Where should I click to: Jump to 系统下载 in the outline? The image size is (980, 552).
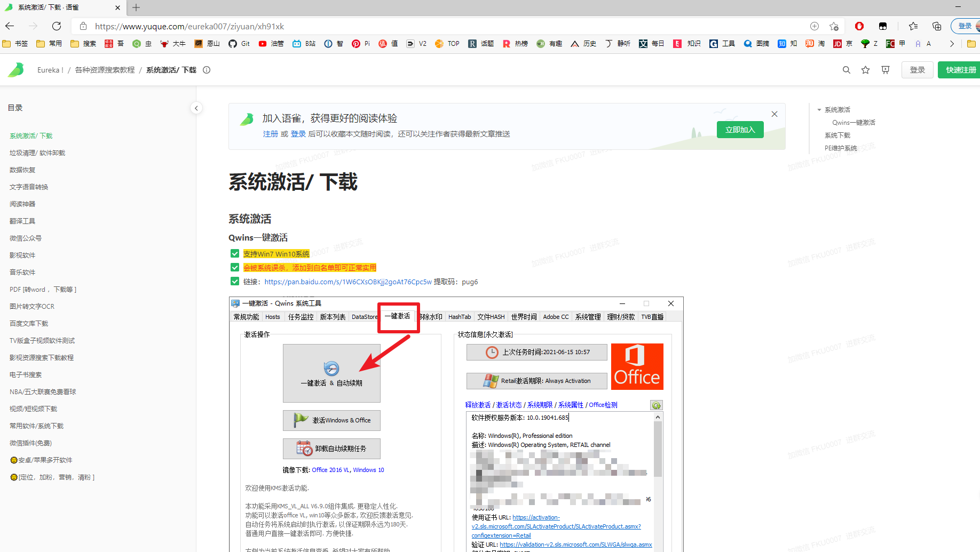[x=837, y=135]
